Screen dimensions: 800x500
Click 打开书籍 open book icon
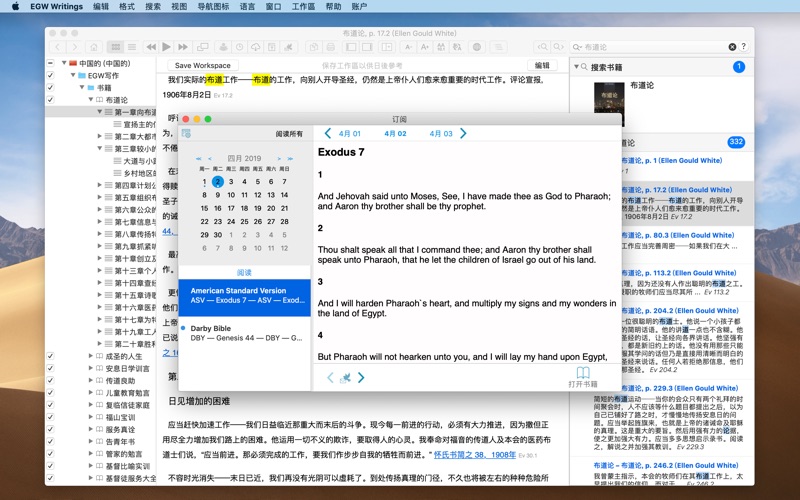583,377
